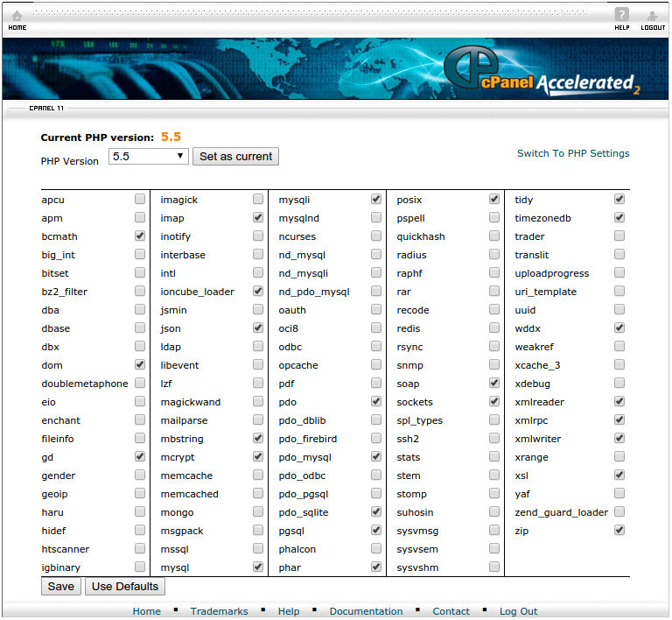The image size is (672, 620).
Task: Disable the ioncube_loader checkbox
Action: coord(258,291)
